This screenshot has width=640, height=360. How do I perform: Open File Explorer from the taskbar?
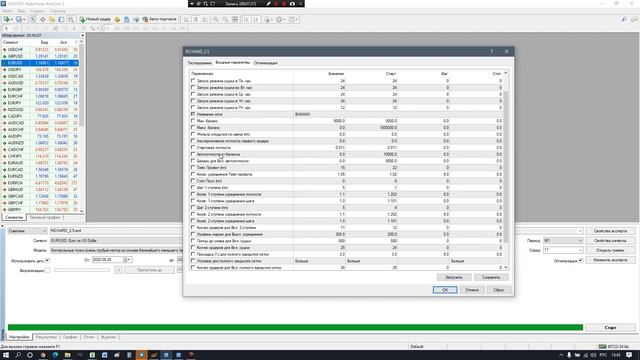tap(67, 355)
